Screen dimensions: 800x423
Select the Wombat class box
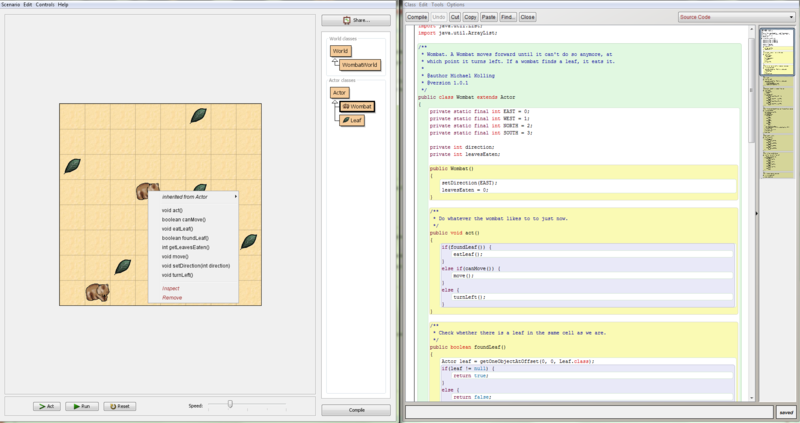point(357,106)
